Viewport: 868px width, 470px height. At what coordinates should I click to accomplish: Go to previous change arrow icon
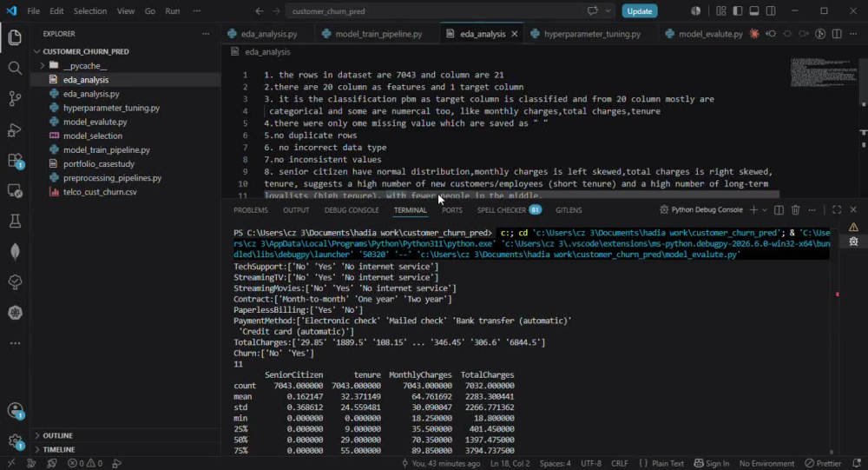coord(771,34)
